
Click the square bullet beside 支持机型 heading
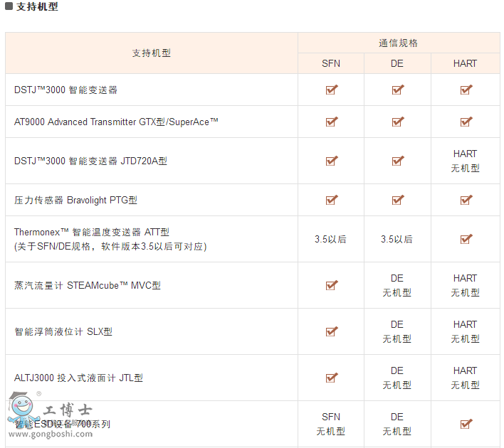(9, 6)
